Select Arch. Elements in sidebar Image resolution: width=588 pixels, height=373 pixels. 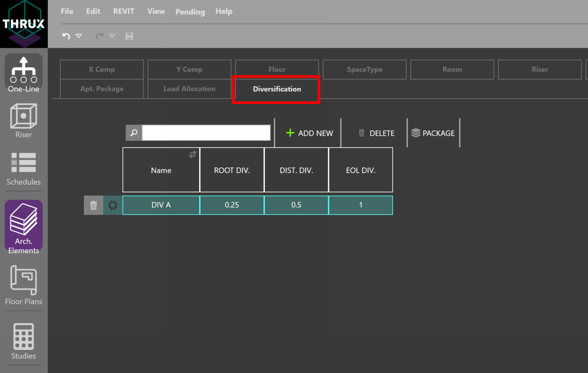[x=24, y=225]
